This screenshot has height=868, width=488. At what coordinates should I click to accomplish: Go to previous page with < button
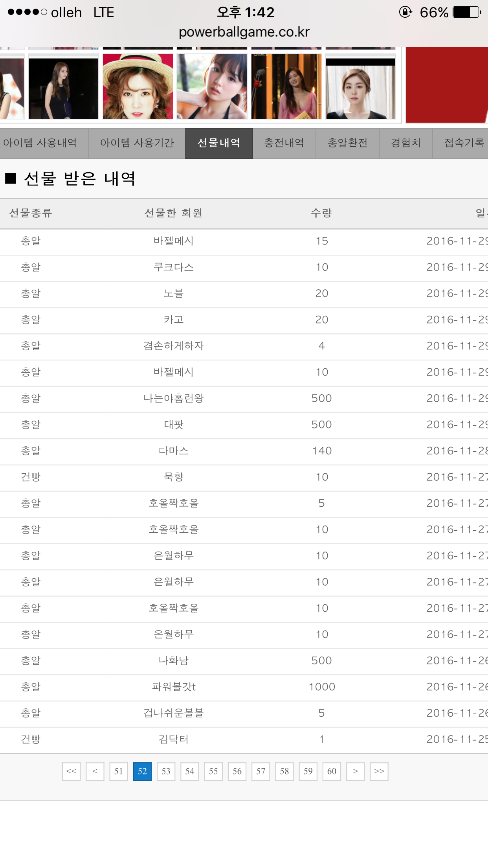tap(95, 771)
